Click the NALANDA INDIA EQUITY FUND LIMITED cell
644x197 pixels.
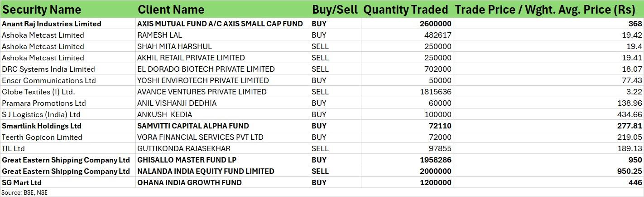pyautogui.click(x=206, y=171)
